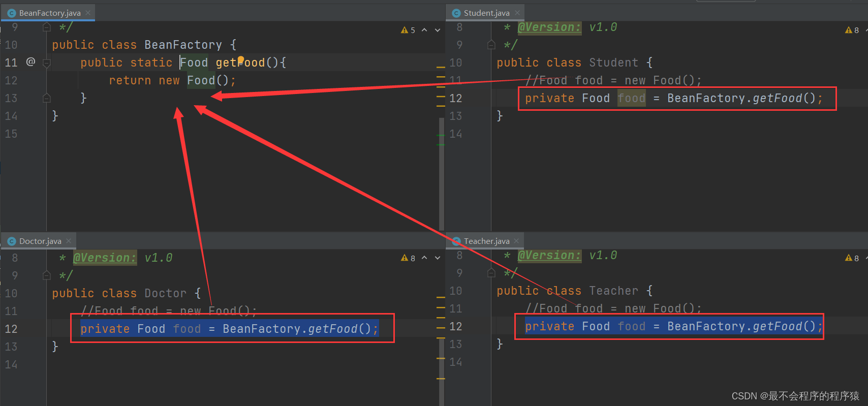This screenshot has width=868, height=406.
Task: Click line number 12 in BeanFactory gutter
Action: pos(11,80)
